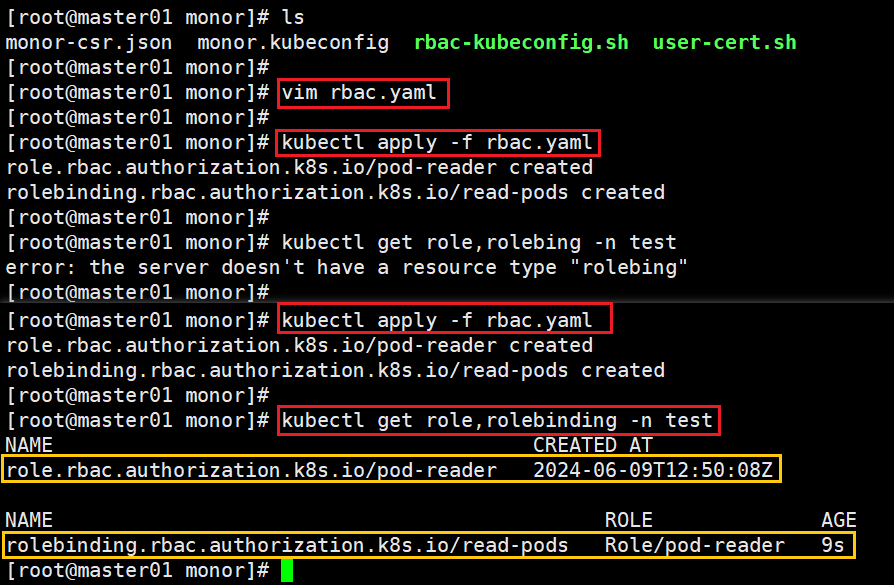Screen dimensions: 894x585
Task: Select the age value '9s'
Action: [x=832, y=546]
